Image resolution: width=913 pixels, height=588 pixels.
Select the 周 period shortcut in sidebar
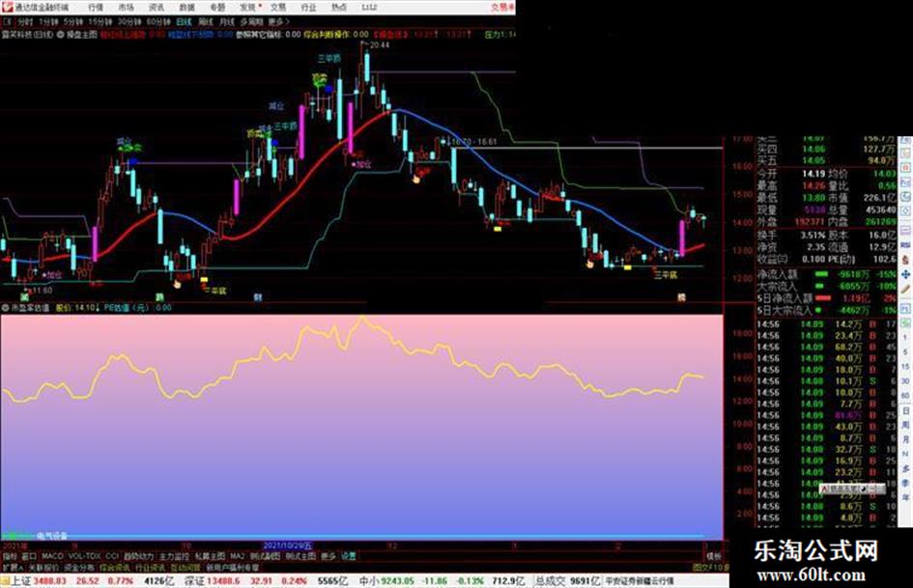906,426
